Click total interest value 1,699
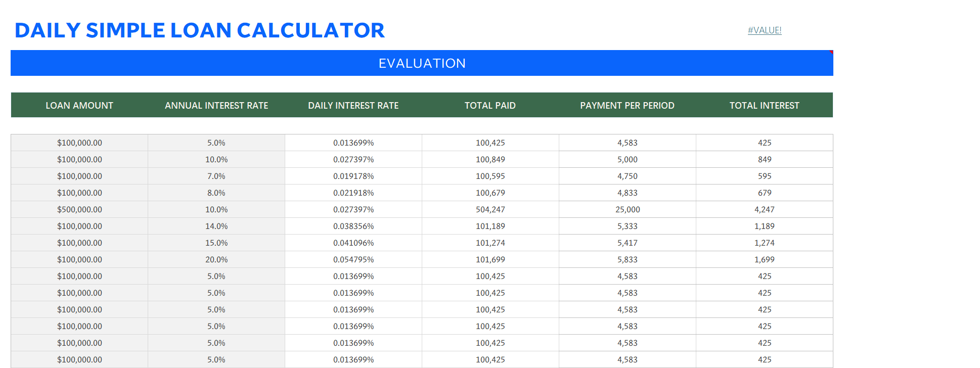Screen dimensions: 980x368 click(765, 259)
